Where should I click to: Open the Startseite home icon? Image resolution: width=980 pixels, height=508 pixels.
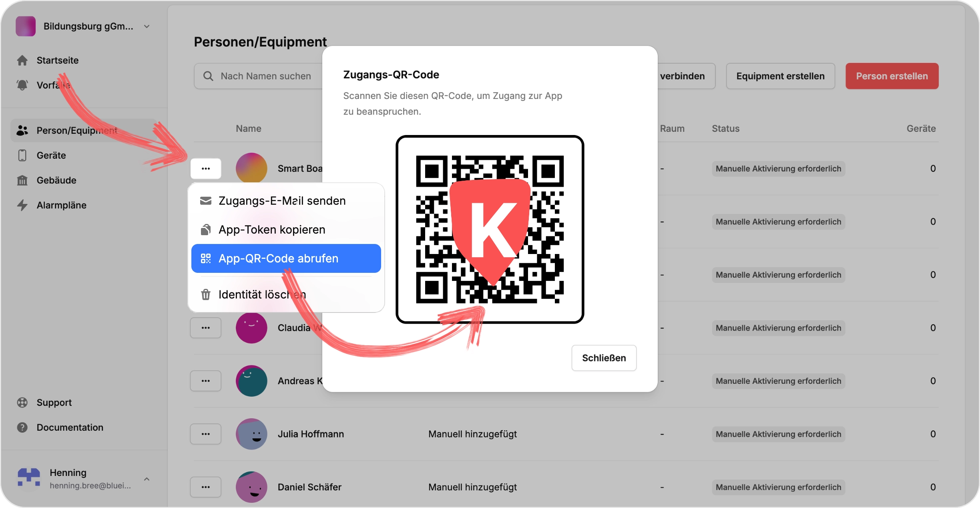coord(22,60)
